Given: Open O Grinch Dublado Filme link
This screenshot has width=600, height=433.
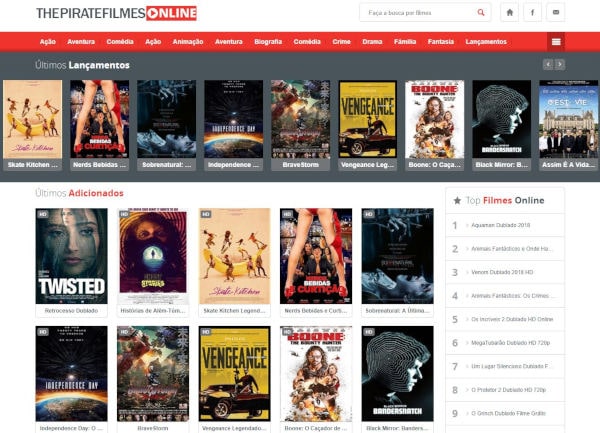Looking at the screenshot, I should coord(509,413).
